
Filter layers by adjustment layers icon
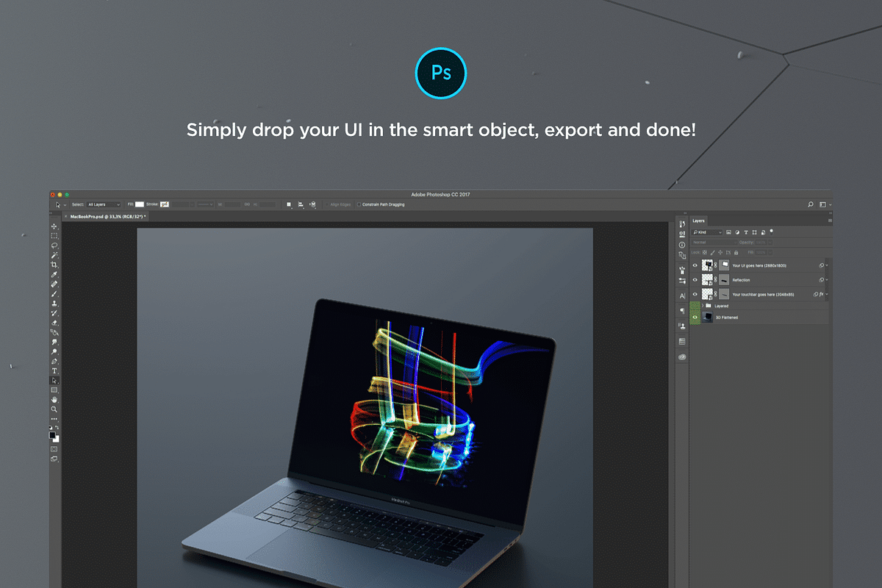(737, 232)
